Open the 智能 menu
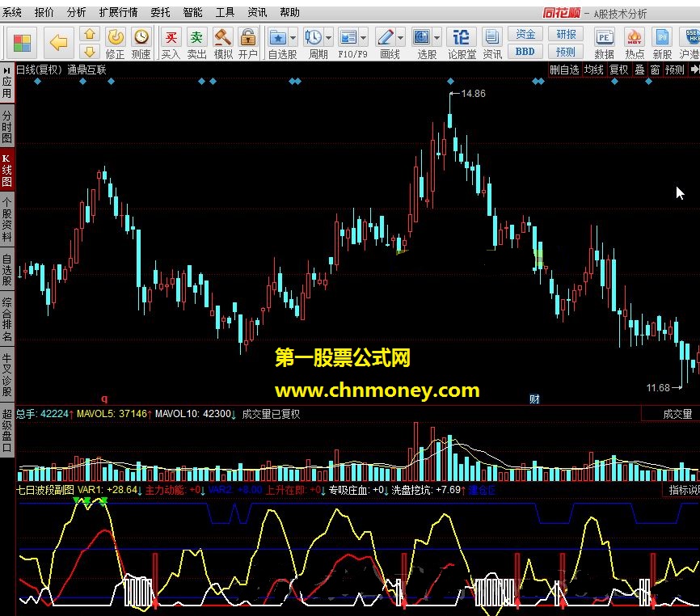 [x=193, y=12]
